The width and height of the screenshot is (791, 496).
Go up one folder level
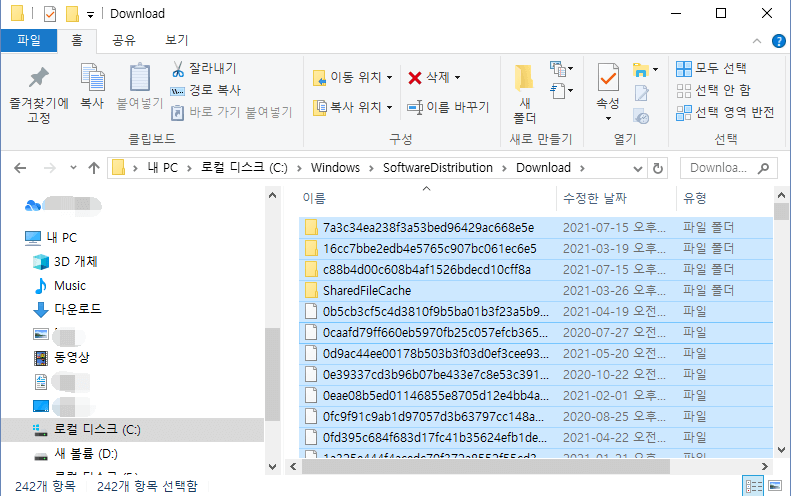pos(94,168)
